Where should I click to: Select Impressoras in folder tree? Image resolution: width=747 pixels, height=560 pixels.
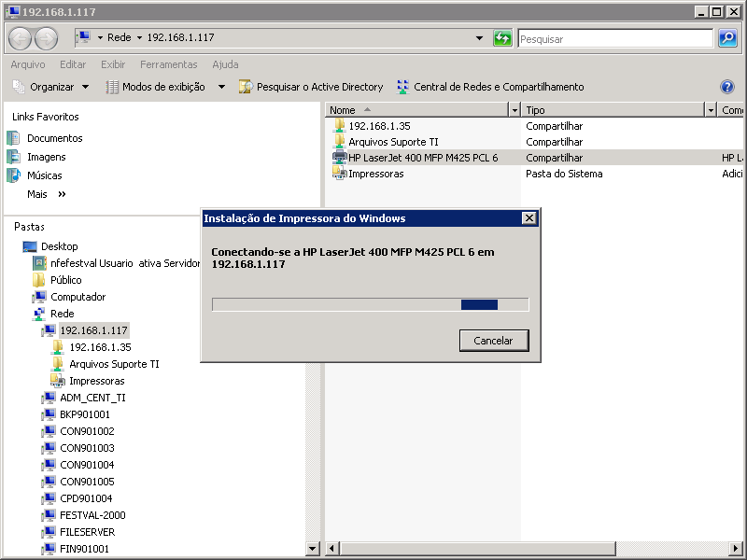97,381
